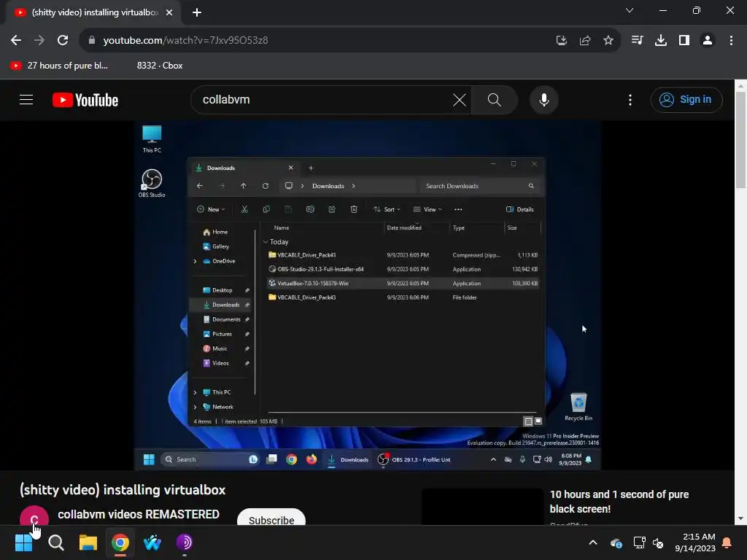The height and width of the screenshot is (560, 747).
Task: Show hidden system tray icons
Action: [x=592, y=542]
